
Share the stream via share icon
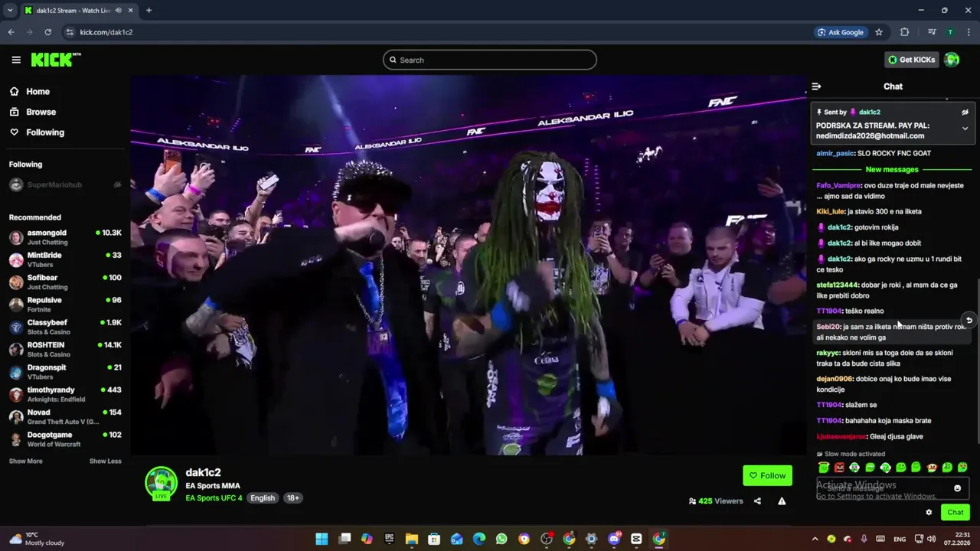(757, 501)
